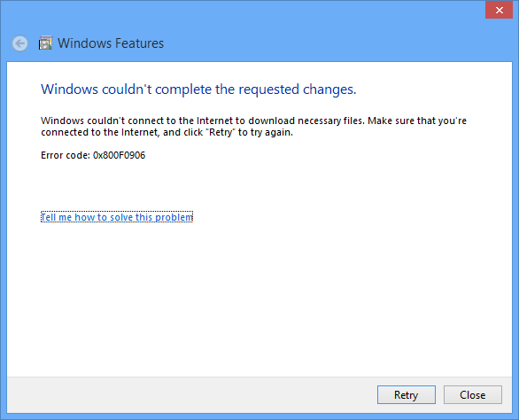The width and height of the screenshot is (519, 420).
Task: Click the Windows Features title icon
Action: 45,43
